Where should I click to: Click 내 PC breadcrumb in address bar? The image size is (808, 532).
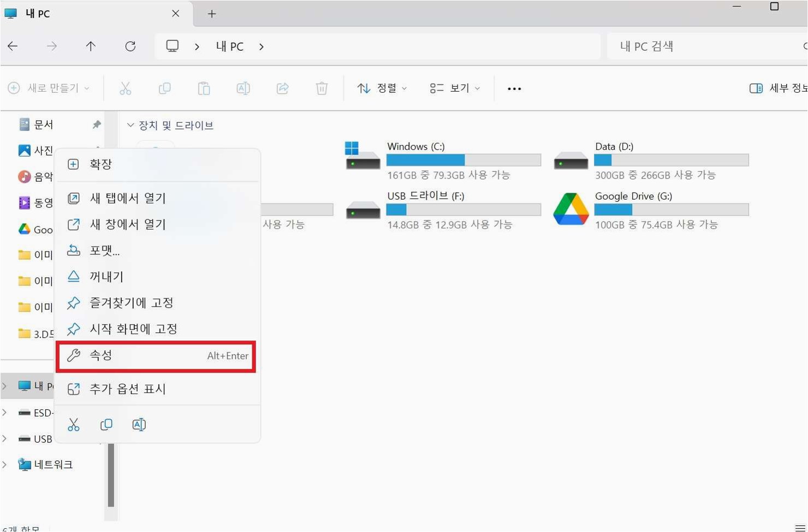click(229, 47)
